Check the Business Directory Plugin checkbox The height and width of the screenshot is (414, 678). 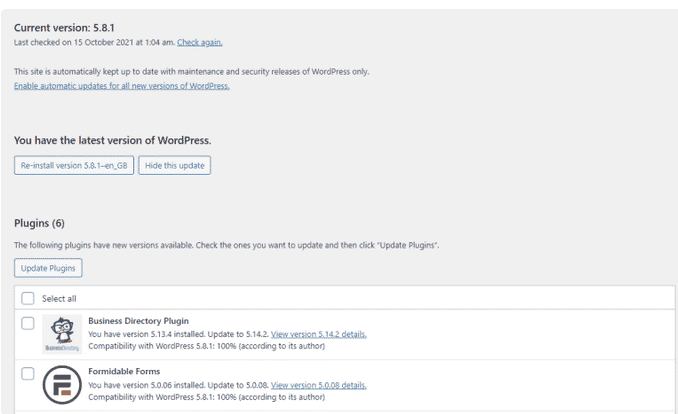[28, 323]
